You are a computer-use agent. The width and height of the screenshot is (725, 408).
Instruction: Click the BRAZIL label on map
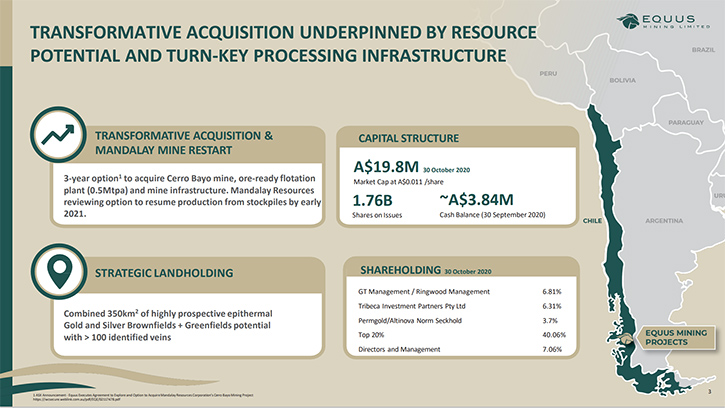[703, 49]
